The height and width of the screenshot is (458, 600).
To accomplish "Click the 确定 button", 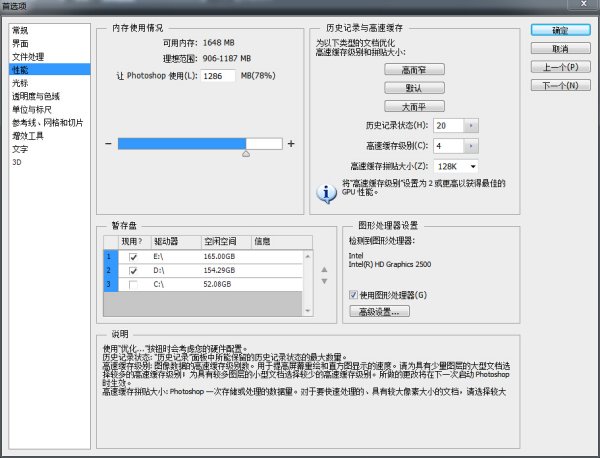I will [561, 30].
